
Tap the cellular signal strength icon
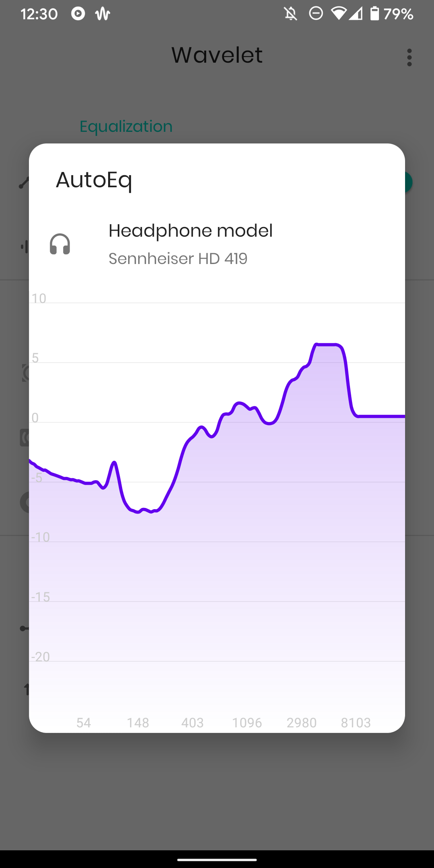[x=356, y=14]
